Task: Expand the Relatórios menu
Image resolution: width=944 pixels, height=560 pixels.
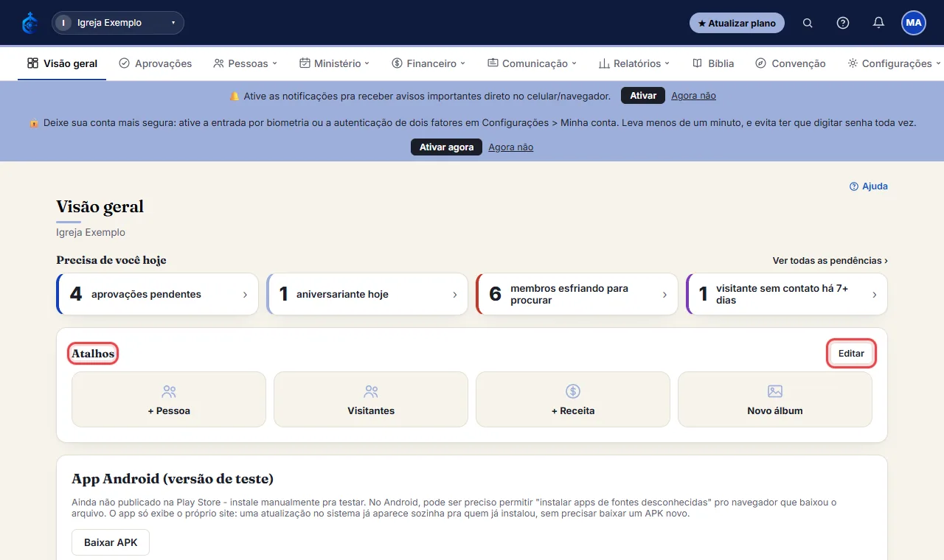Action: pyautogui.click(x=634, y=63)
